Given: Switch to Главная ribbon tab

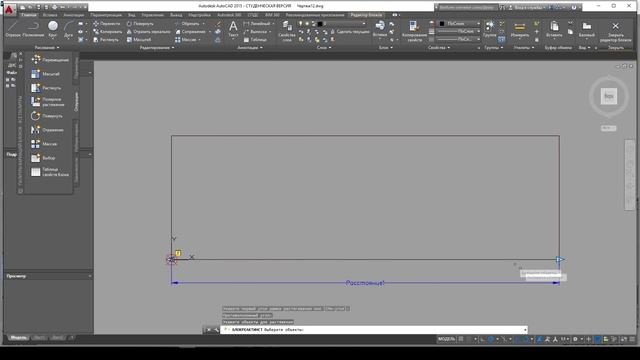Looking at the screenshot, I should point(29,15).
